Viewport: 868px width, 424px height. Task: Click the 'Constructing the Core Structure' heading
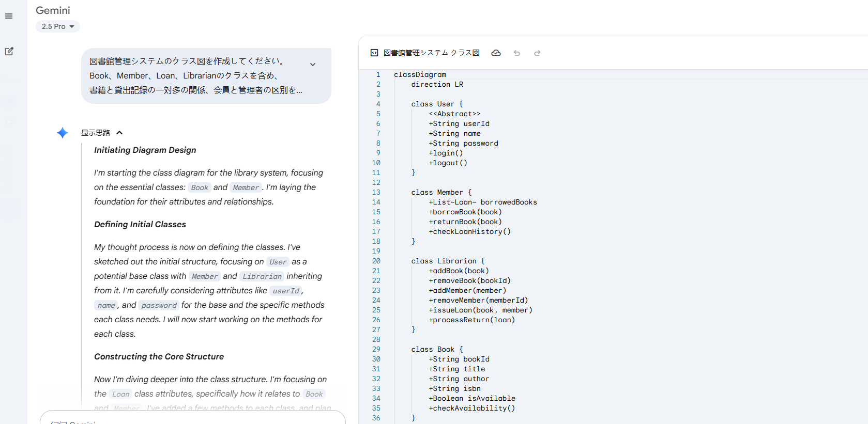159,356
